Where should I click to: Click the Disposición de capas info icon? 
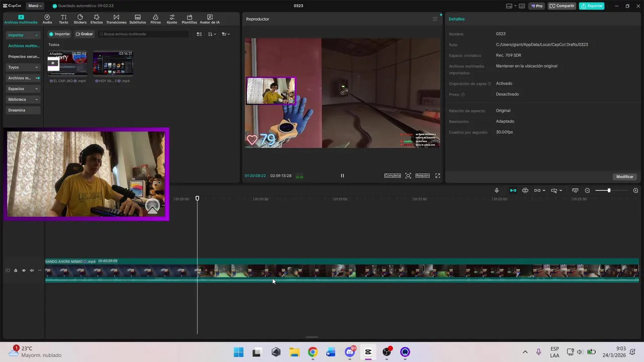coord(489,84)
